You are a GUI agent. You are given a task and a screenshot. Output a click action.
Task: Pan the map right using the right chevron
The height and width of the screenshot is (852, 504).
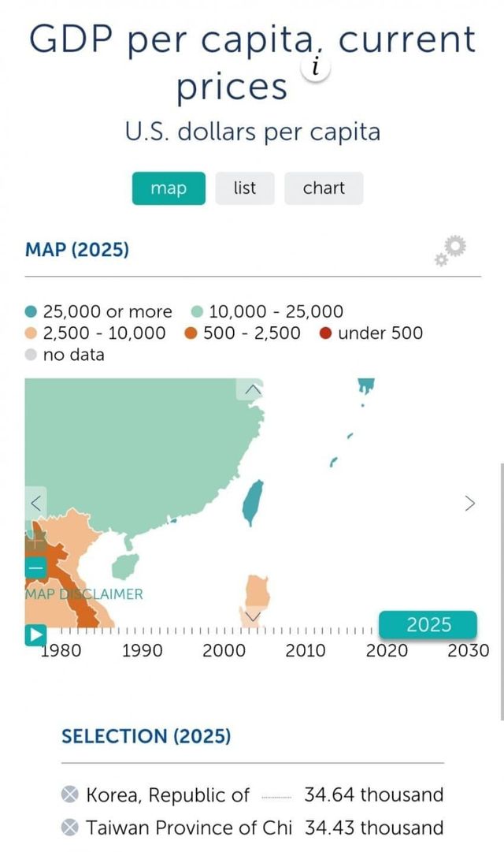point(469,503)
